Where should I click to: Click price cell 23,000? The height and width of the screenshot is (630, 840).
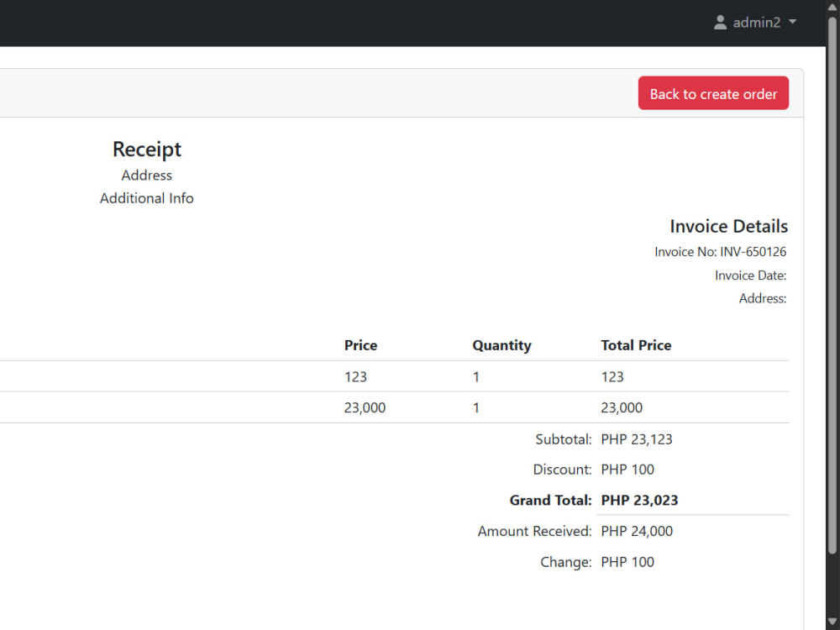[x=365, y=407]
